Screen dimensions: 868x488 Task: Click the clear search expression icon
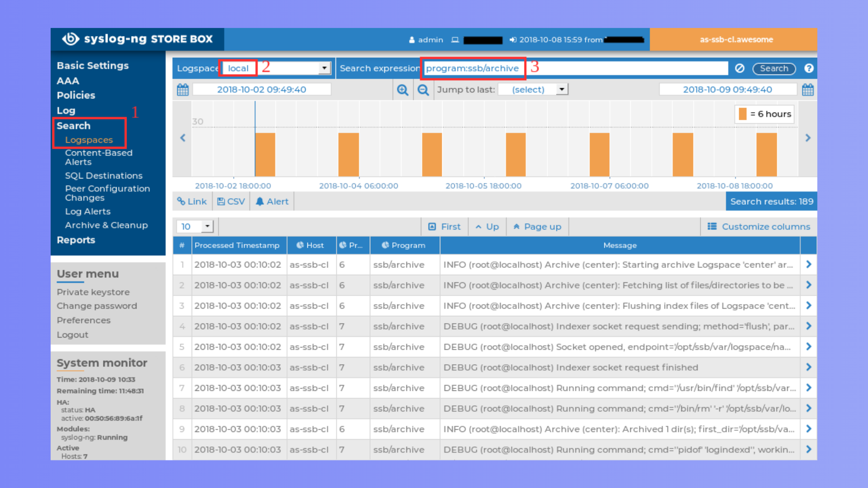pyautogui.click(x=740, y=68)
